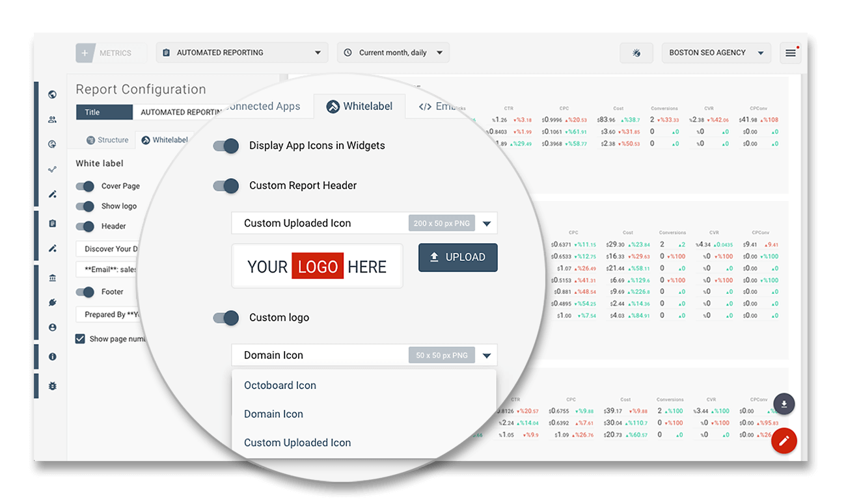The width and height of the screenshot is (846, 504).
Task: Click the red pencil edit button
Action: 784,440
